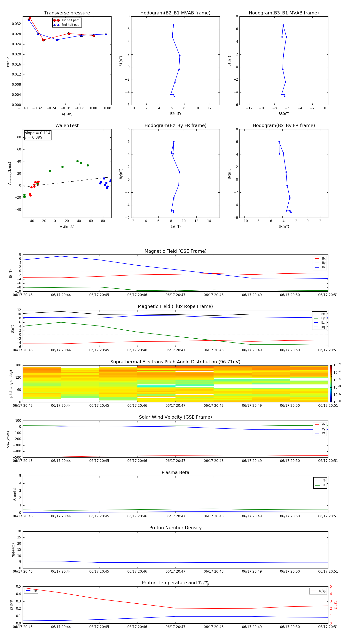Click the "Hodogram(Bx_By FR frame)" title
The image size is (351, 644).
284,125
